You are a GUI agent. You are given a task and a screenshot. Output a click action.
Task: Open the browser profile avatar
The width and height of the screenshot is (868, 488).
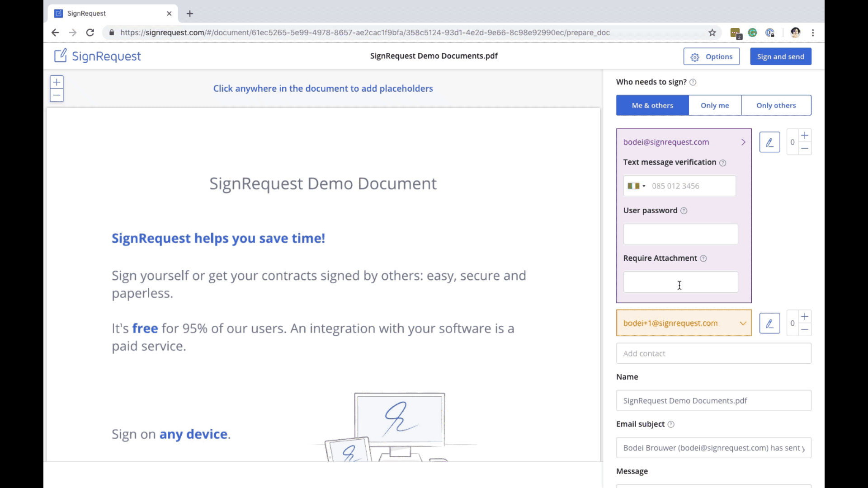(x=795, y=33)
